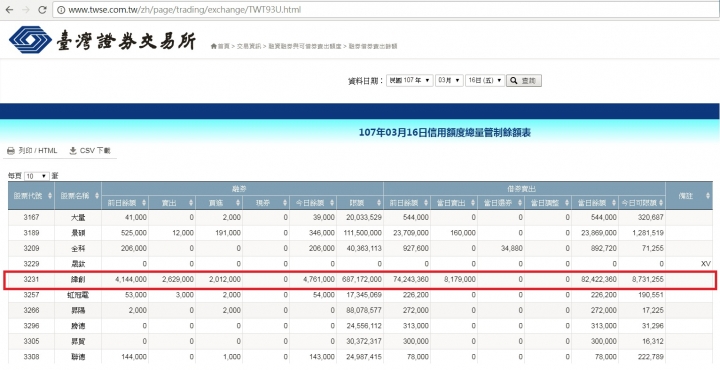Click stock code 3209 cell
The image size is (720, 370).
click(31, 248)
